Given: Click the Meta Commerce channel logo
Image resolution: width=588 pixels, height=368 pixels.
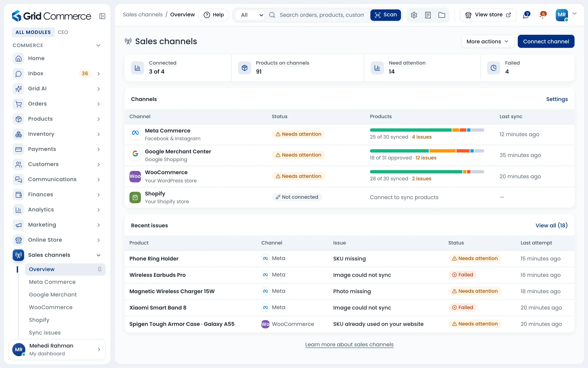Looking at the screenshot, I should [x=135, y=134].
